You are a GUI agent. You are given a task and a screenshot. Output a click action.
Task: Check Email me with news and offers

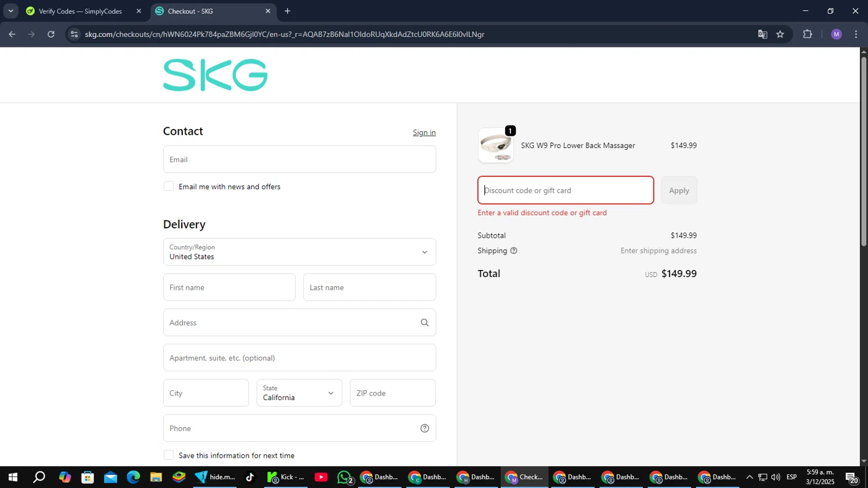pos(168,186)
